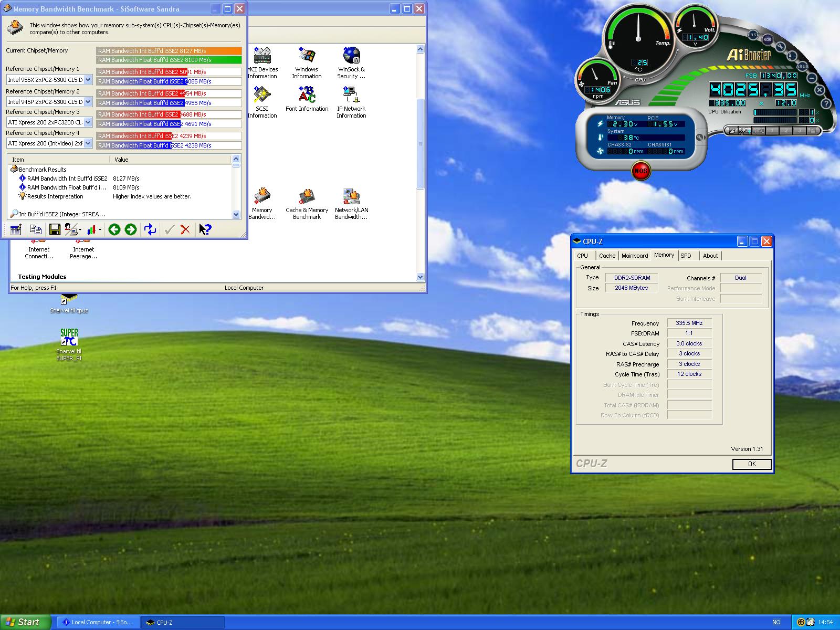Image resolution: width=840 pixels, height=630 pixels.
Task: Click the Item column header in results list
Action: (58, 159)
